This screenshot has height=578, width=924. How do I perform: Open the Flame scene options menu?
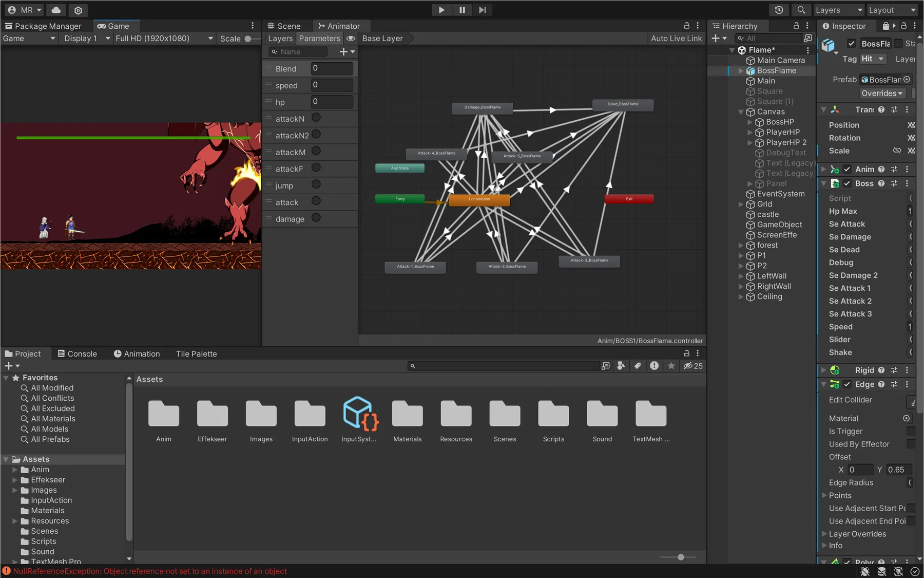[808, 50]
